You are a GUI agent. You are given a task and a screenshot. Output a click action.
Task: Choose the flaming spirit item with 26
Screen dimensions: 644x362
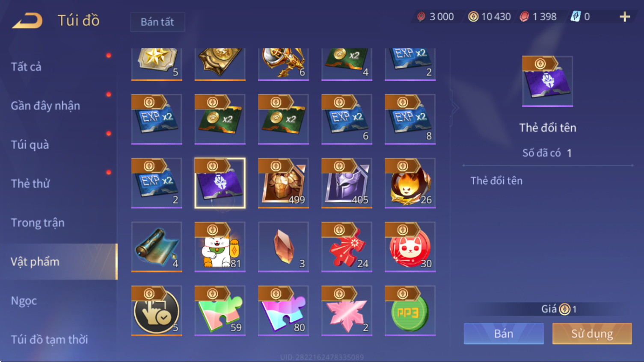[x=410, y=183]
